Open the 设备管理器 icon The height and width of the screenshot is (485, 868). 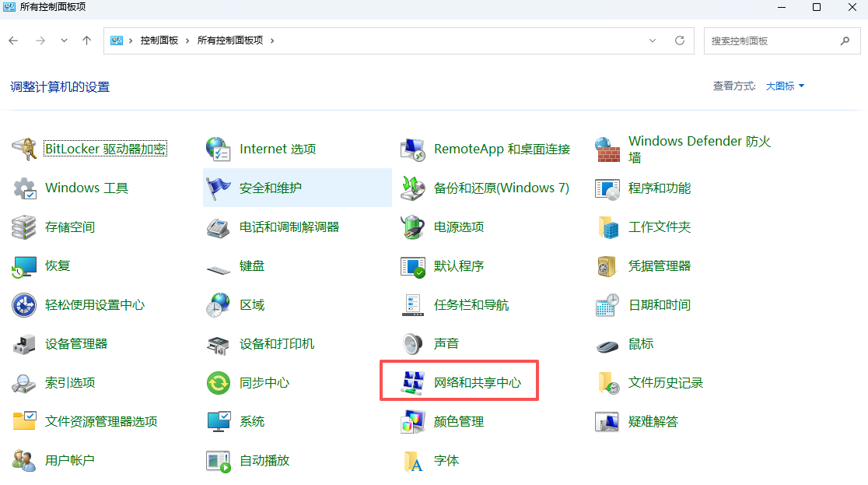click(25, 343)
